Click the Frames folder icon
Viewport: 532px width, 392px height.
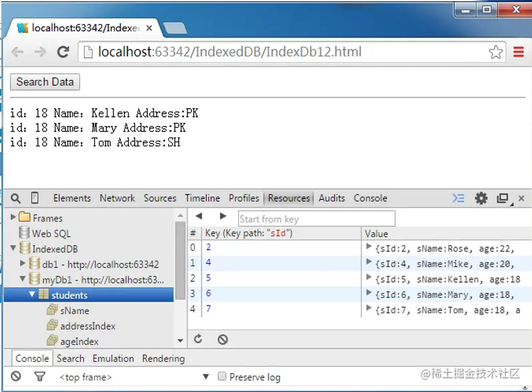25,216
